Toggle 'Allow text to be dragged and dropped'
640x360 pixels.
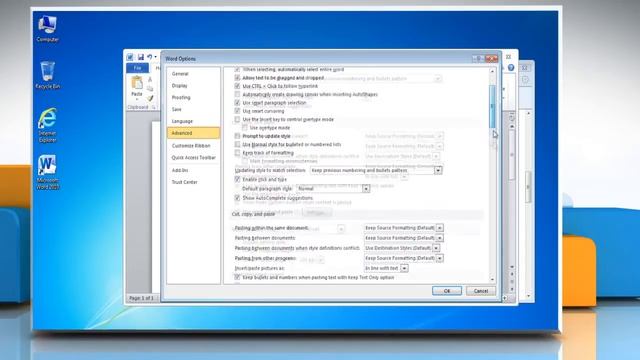(237, 78)
